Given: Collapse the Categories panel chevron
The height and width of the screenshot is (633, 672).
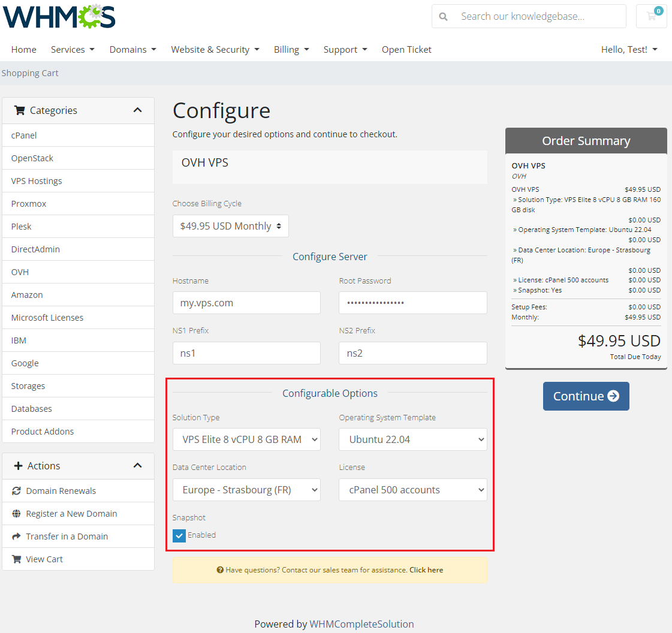Looking at the screenshot, I should coord(137,110).
